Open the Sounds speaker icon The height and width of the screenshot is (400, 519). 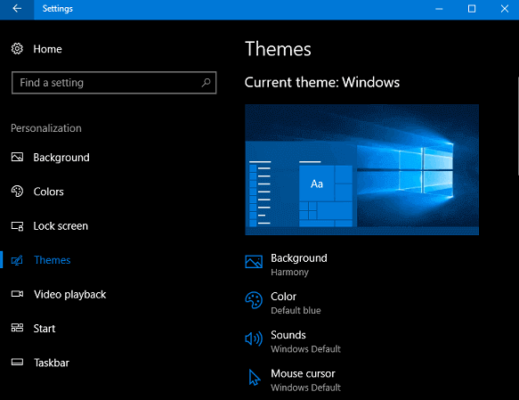[x=254, y=339]
